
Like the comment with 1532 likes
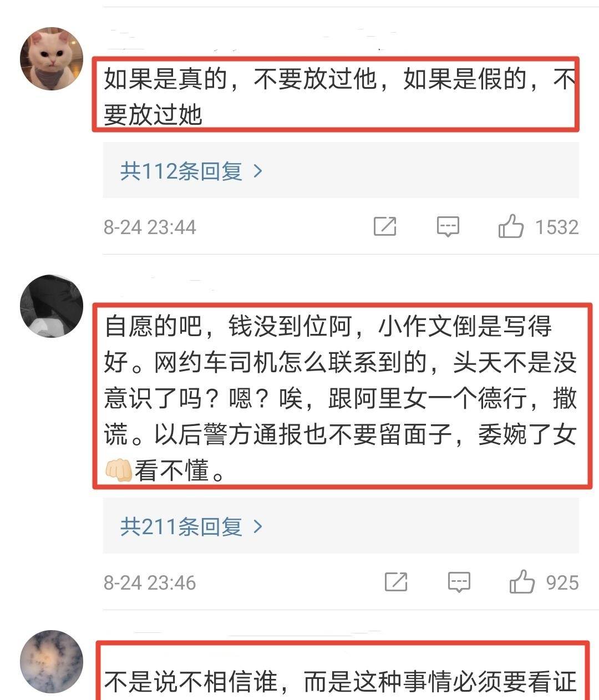pyautogui.click(x=510, y=226)
